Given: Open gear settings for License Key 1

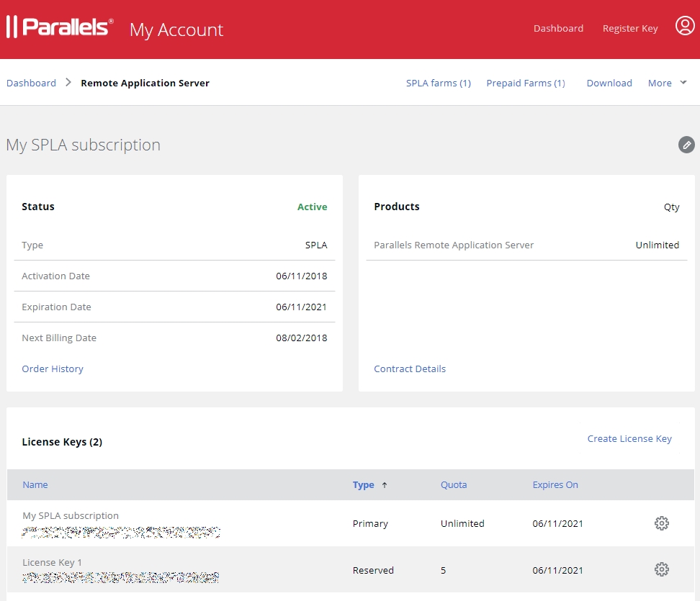Looking at the screenshot, I should [x=661, y=569].
